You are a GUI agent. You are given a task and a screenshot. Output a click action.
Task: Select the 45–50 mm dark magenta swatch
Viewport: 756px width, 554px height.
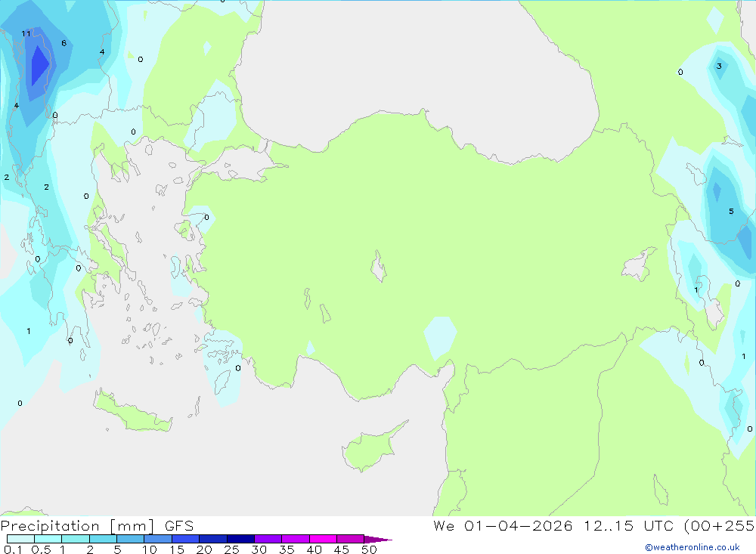(x=350, y=539)
